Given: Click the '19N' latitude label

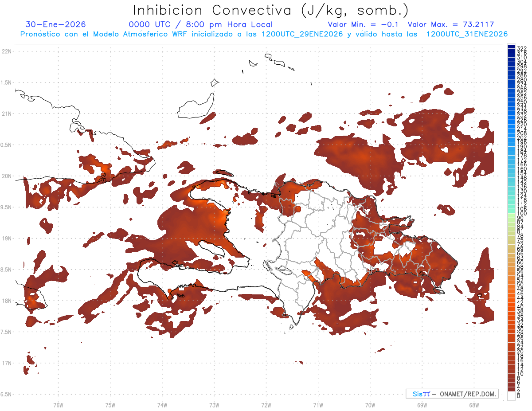Looking at the screenshot, I should 8,239.
